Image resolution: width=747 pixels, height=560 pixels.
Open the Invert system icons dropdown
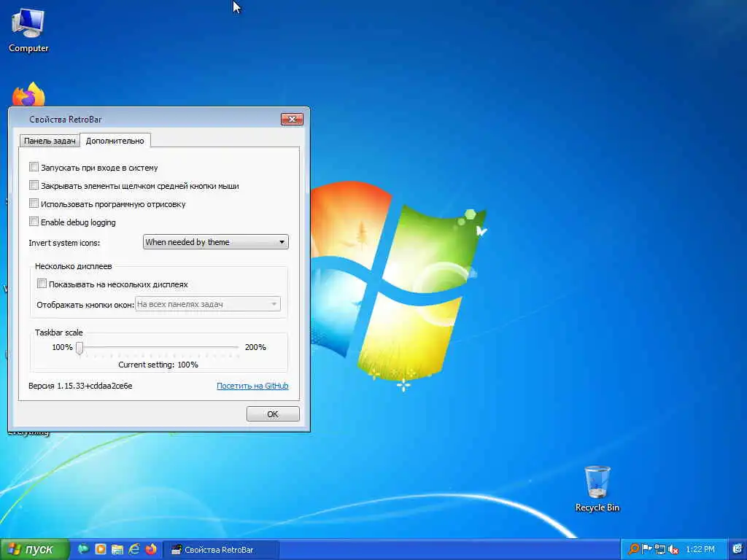pyautogui.click(x=215, y=242)
